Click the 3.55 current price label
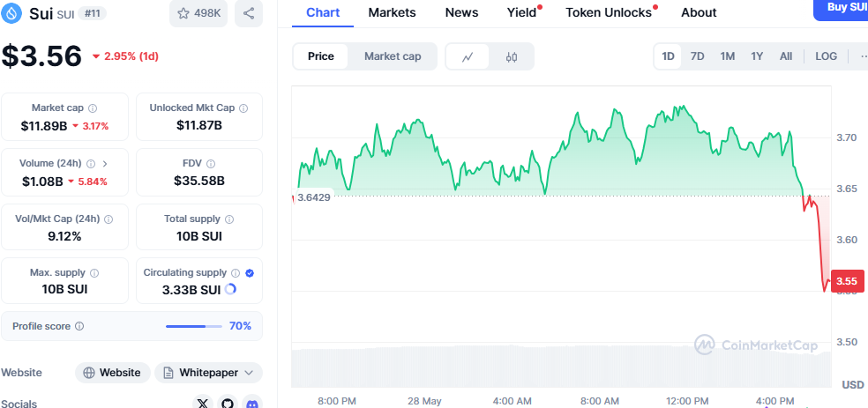868x408 pixels. tap(847, 281)
